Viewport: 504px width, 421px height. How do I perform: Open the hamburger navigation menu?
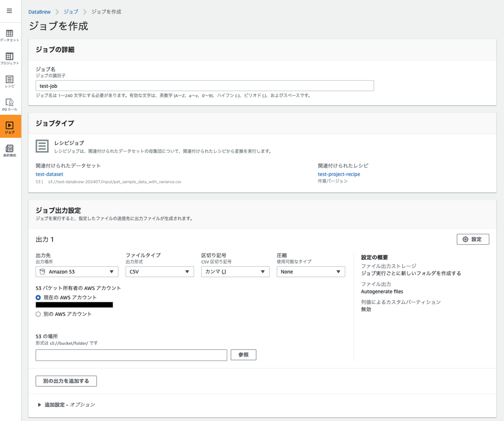click(x=9, y=11)
